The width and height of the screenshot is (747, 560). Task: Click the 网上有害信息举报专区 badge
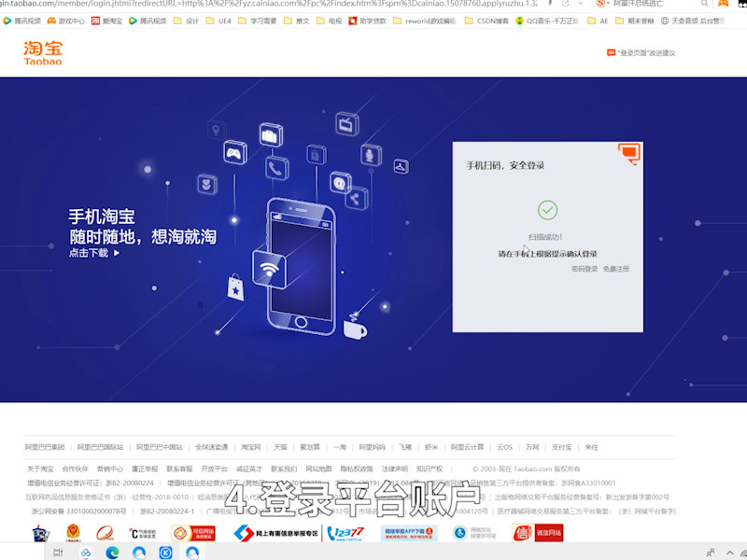pos(276,533)
